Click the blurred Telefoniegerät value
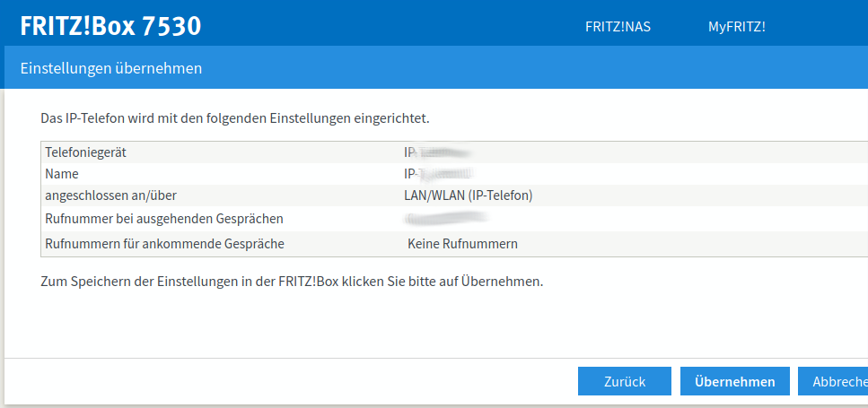Viewport: 868px width, 408px height. coord(437,152)
